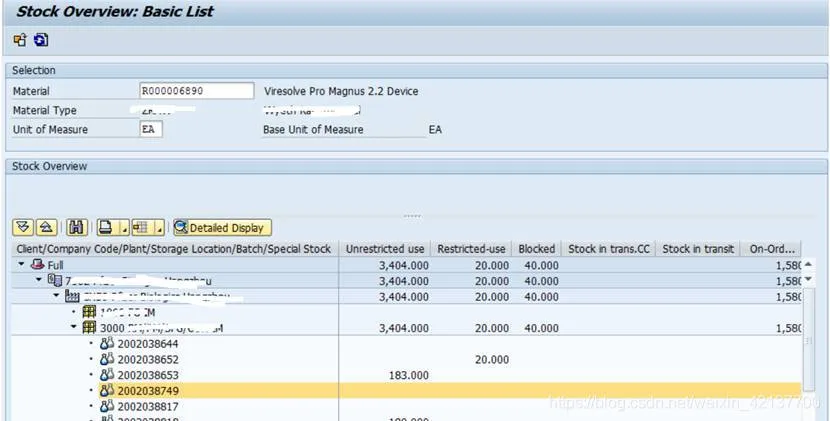830x421 pixels.
Task: Click Viresolve Pro Magnus 2.2 Device text
Action: pos(341,91)
